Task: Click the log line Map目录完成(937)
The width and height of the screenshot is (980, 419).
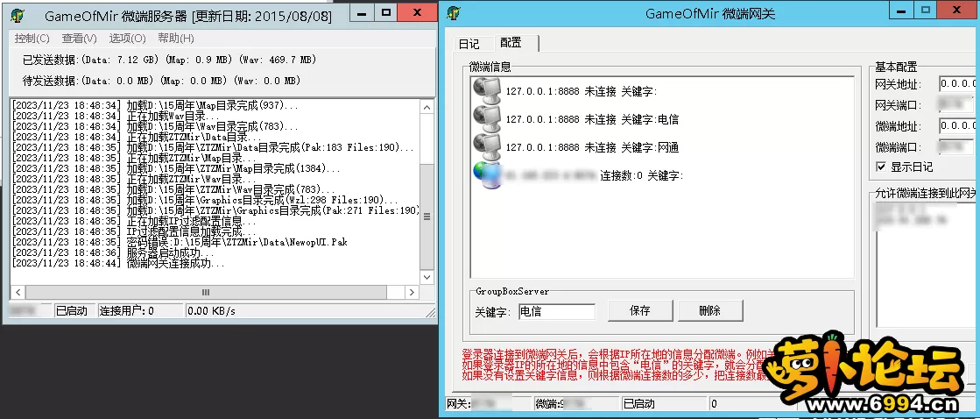Action: click(156, 106)
